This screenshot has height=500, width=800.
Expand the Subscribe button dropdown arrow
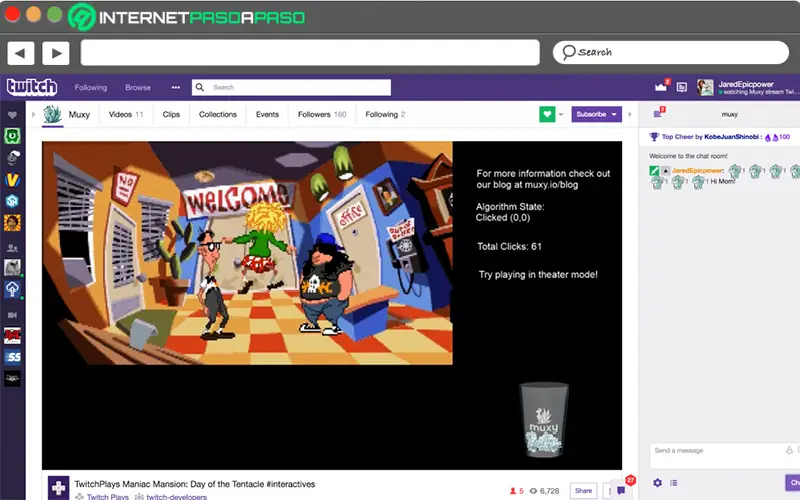tap(614, 114)
